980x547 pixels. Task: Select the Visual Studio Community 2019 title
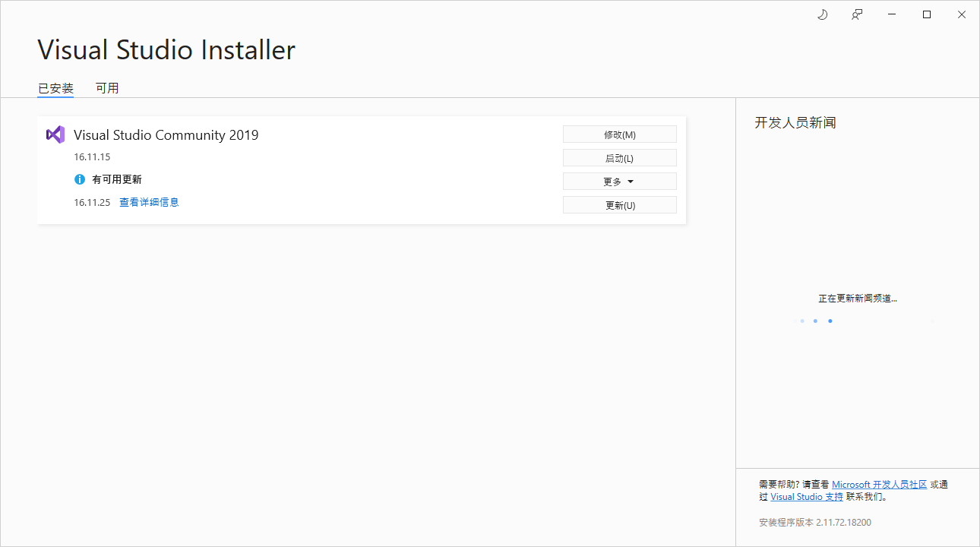click(x=166, y=135)
